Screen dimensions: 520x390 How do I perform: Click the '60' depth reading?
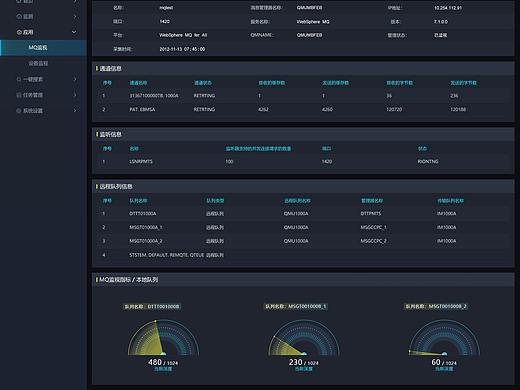[x=436, y=362]
